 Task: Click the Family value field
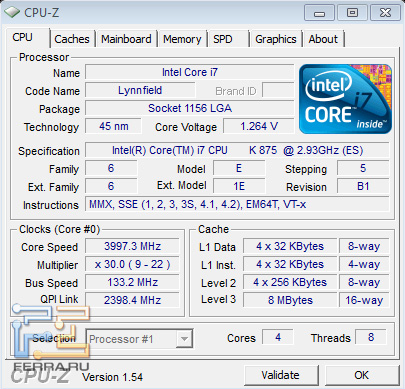click(111, 168)
